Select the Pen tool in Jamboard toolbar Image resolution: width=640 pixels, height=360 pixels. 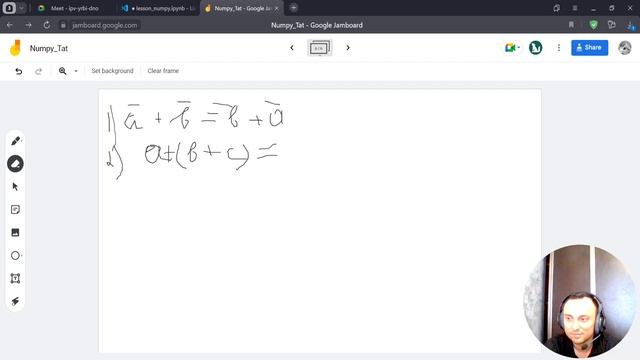tap(16, 141)
